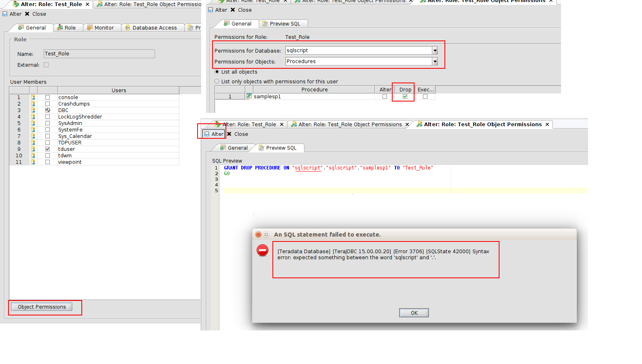Image resolution: width=642 pixels, height=364 pixels.
Task: Select List only objects with permissions radio
Action: (x=217, y=82)
